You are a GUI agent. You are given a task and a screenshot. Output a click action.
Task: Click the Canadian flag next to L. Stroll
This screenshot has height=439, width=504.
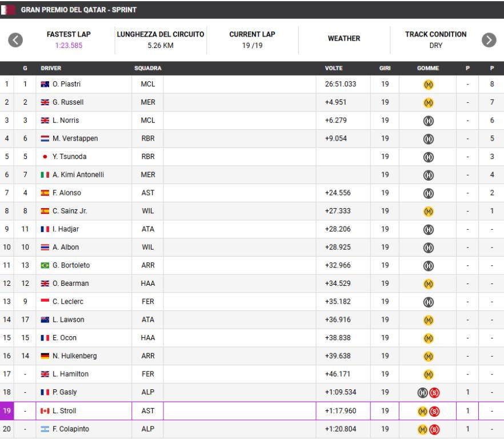tap(45, 410)
